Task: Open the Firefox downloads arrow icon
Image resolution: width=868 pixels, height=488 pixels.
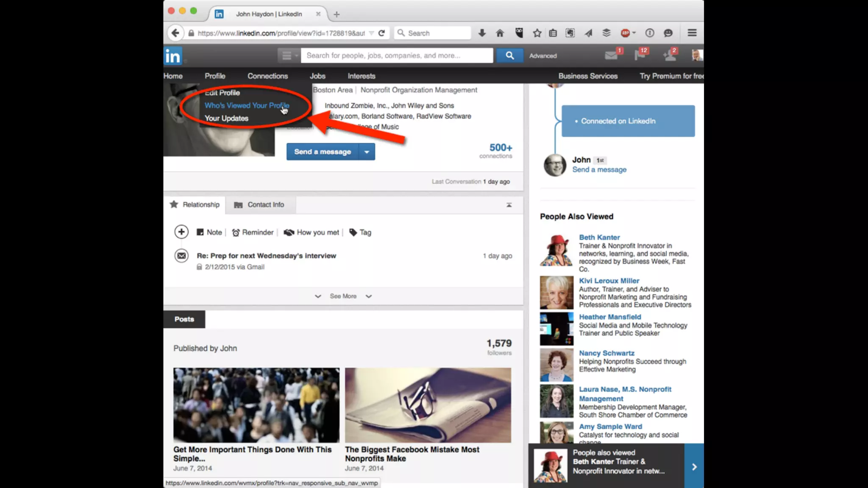Action: 482,33
